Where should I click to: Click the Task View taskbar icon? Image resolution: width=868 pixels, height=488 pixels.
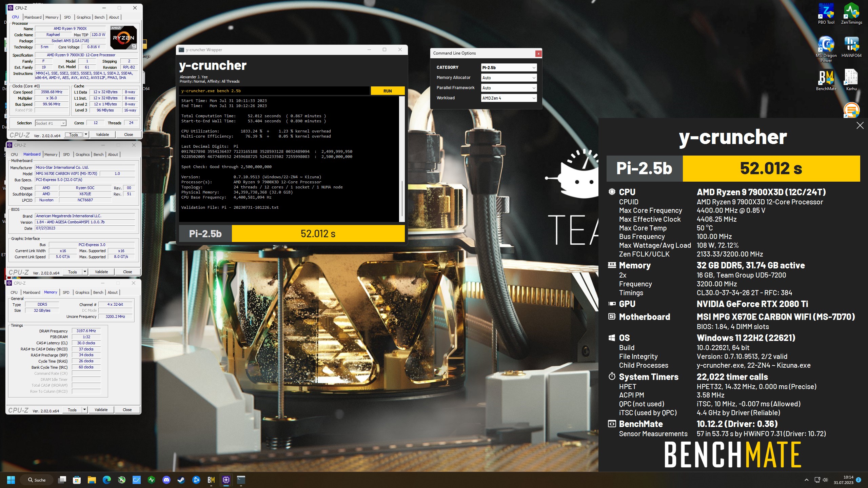[62, 480]
